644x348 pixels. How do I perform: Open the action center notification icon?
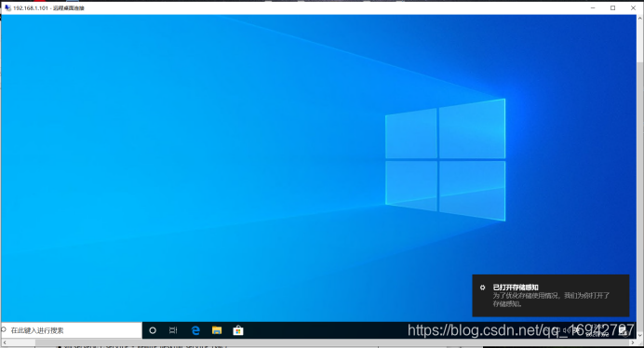click(x=623, y=330)
